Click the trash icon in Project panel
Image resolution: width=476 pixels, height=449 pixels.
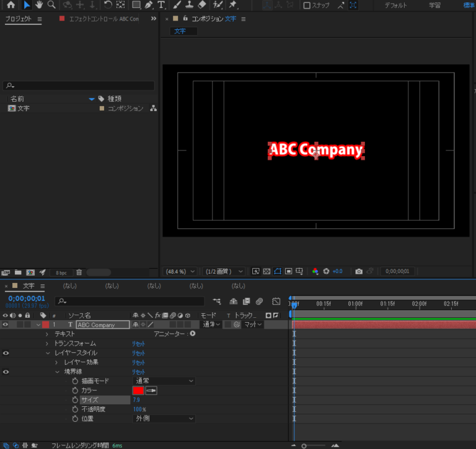pyautogui.click(x=79, y=272)
